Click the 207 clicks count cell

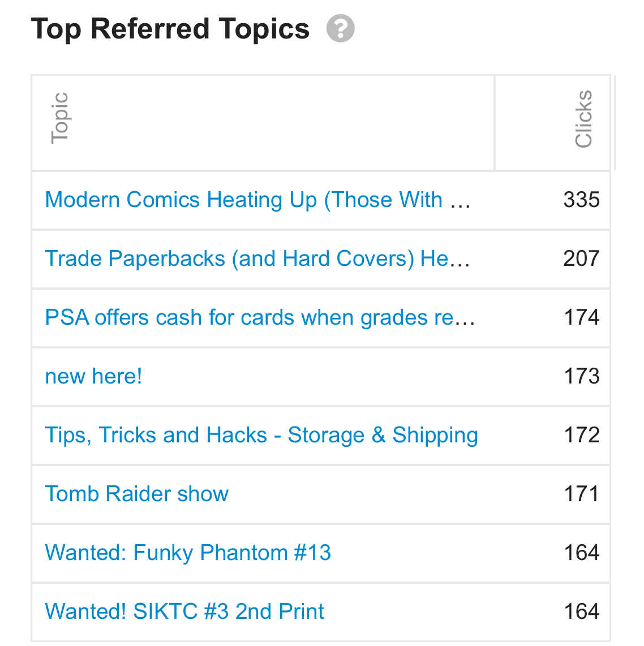click(x=581, y=259)
